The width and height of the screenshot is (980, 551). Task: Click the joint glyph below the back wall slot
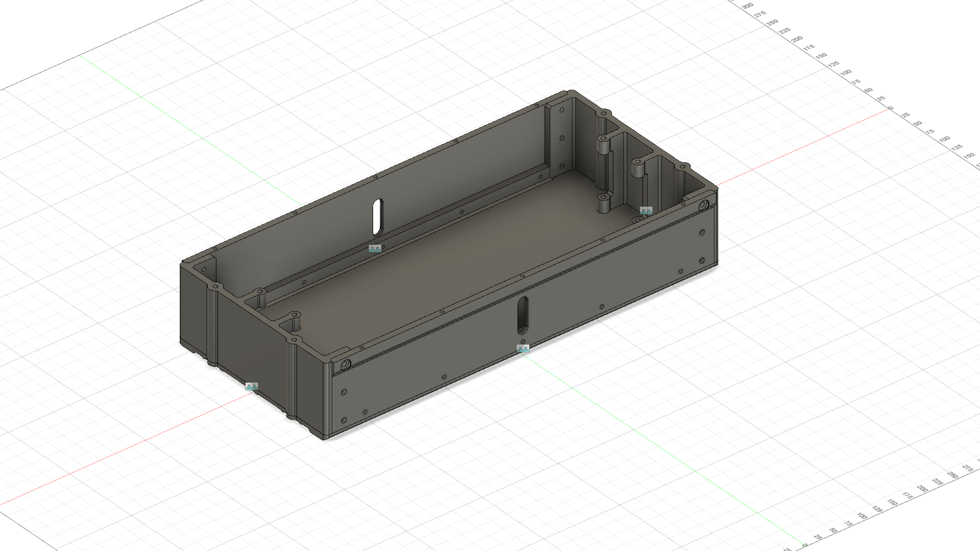375,248
